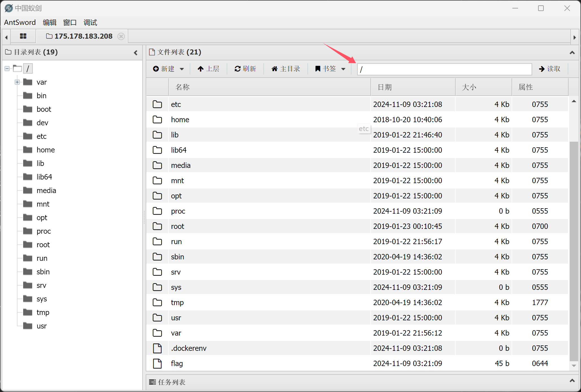Select boot folder in directory tree
Image resolution: width=581 pixels, height=392 pixels.
[44, 109]
